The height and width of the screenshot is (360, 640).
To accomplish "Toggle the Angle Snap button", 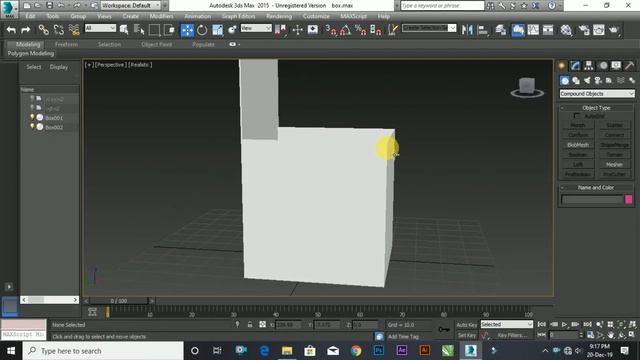I will pos(345,30).
